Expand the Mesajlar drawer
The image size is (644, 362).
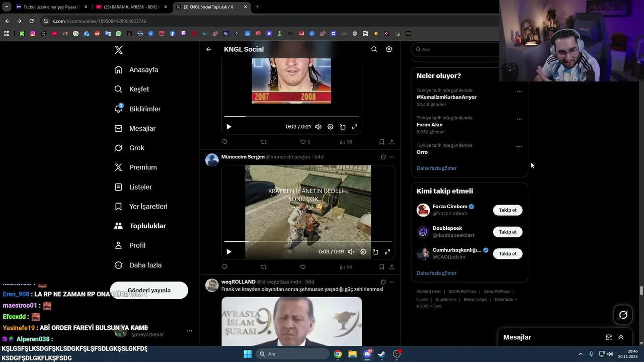click(x=621, y=337)
